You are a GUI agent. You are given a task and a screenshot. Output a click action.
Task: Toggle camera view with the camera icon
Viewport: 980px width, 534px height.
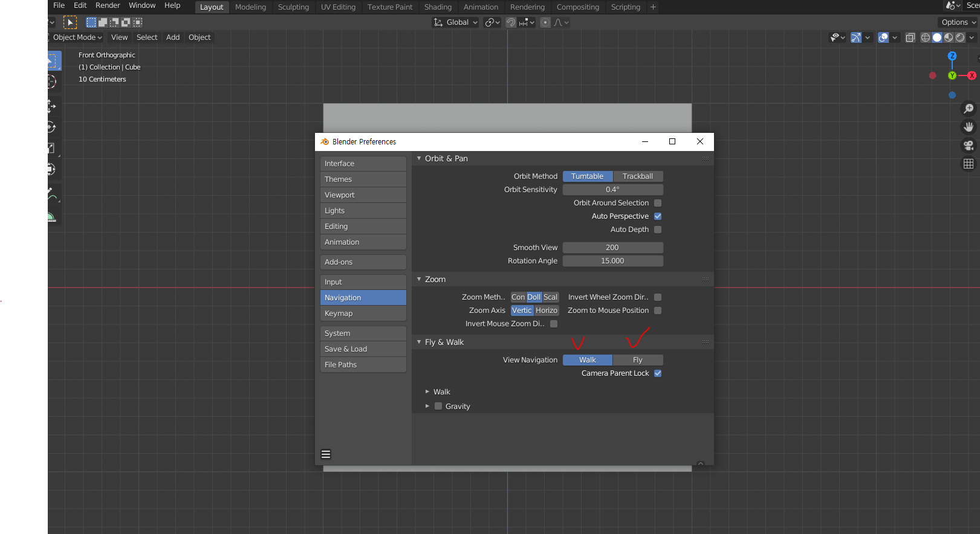coord(969,146)
